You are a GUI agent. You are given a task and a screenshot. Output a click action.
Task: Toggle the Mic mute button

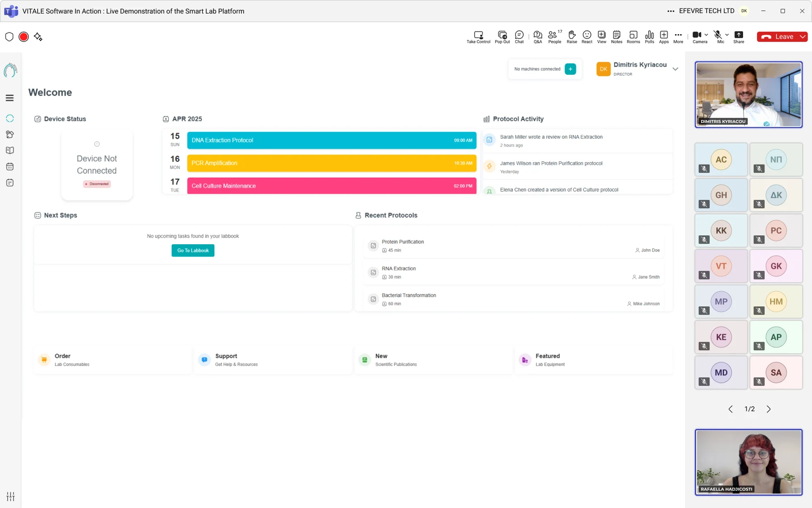click(x=718, y=37)
